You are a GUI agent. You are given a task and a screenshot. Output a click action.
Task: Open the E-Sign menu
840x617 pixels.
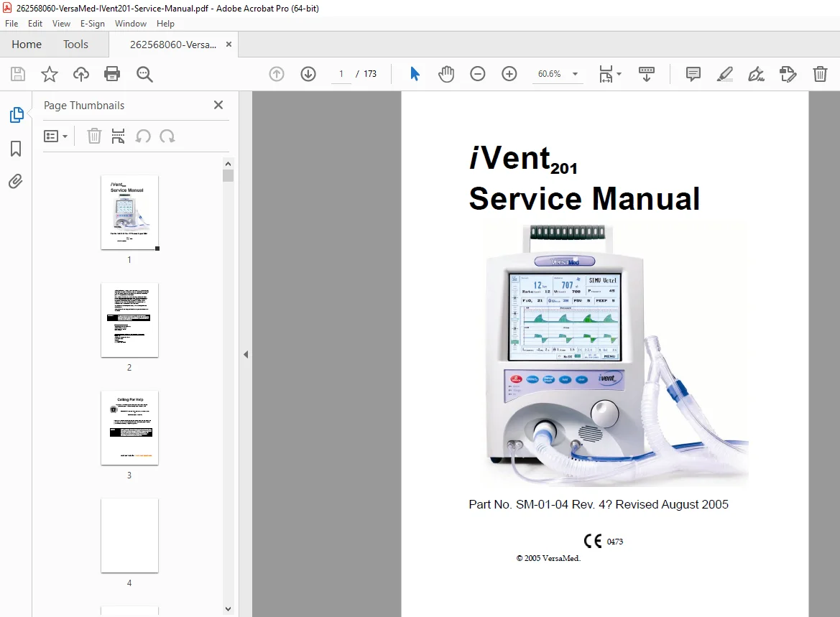click(x=93, y=24)
